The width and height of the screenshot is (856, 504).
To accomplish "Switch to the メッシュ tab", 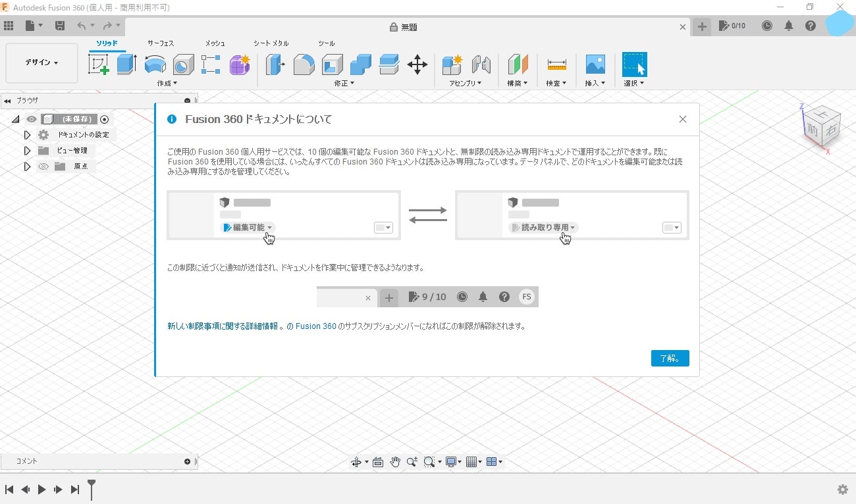I will tap(215, 43).
